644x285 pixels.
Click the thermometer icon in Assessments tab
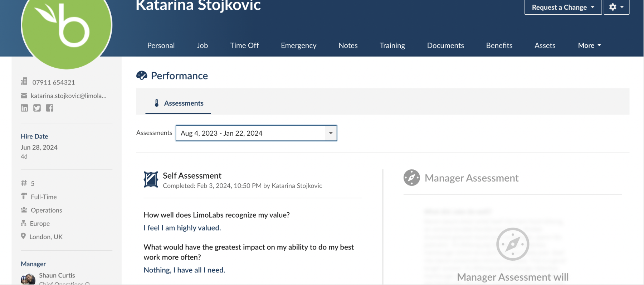pyautogui.click(x=156, y=103)
